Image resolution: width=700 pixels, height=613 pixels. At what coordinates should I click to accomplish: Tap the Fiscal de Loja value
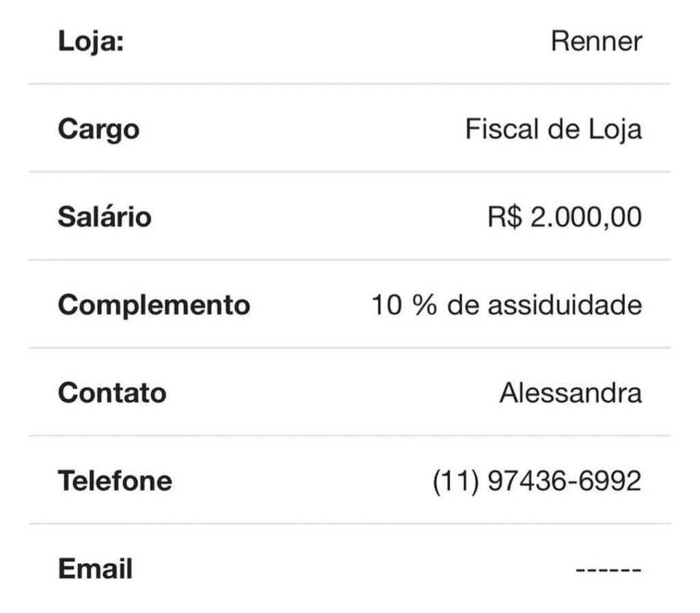click(x=554, y=129)
